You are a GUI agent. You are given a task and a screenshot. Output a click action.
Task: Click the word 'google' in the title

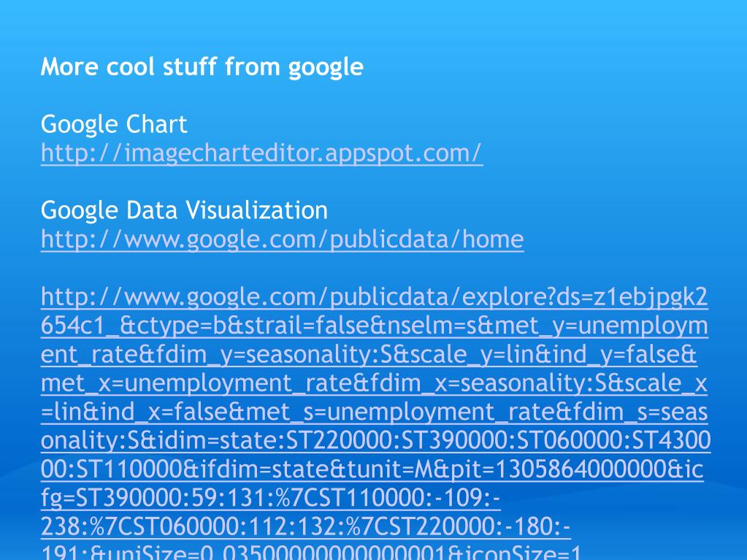[x=326, y=68]
